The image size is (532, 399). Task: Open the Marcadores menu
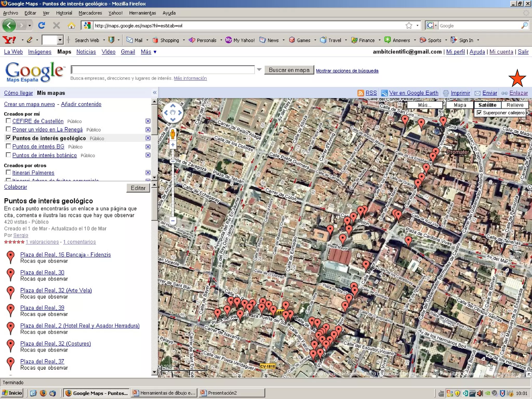90,13
